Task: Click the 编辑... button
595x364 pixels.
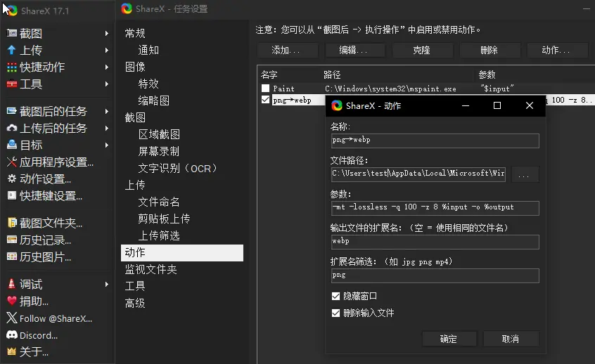Action: tap(355, 50)
